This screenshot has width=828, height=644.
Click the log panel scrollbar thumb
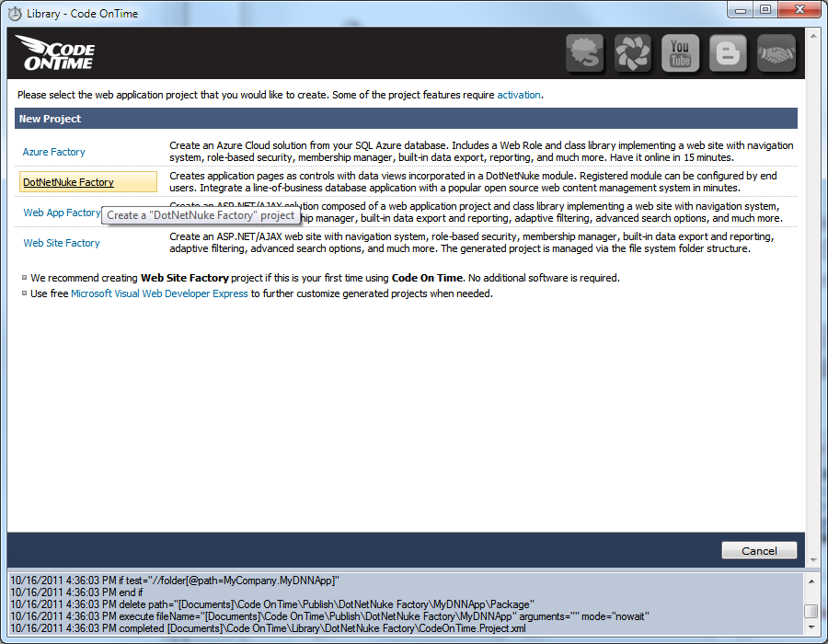coord(811,612)
